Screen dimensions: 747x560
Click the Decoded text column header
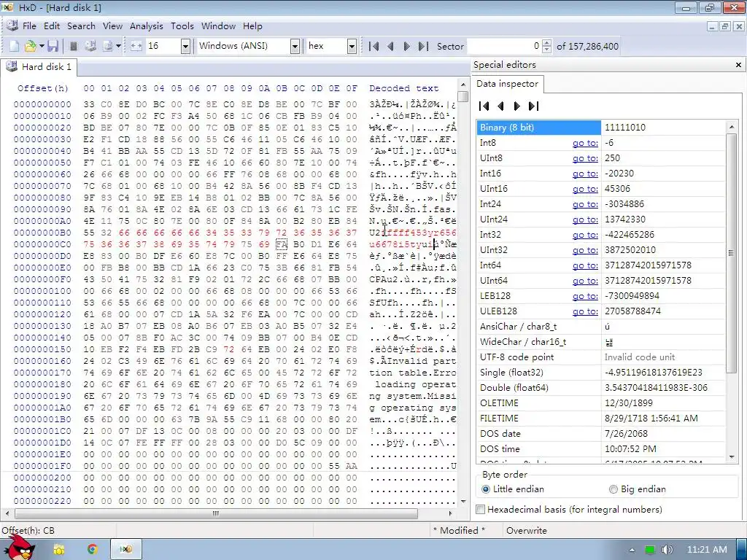coord(403,88)
